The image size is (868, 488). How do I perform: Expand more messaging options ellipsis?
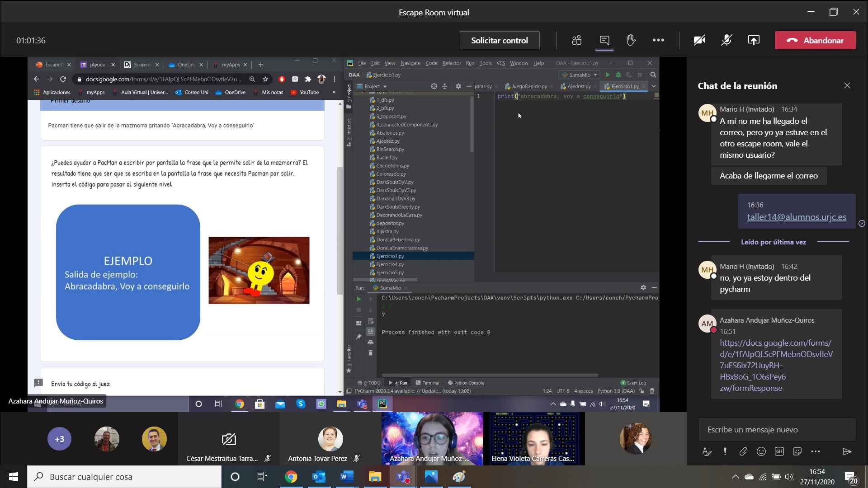click(816, 451)
